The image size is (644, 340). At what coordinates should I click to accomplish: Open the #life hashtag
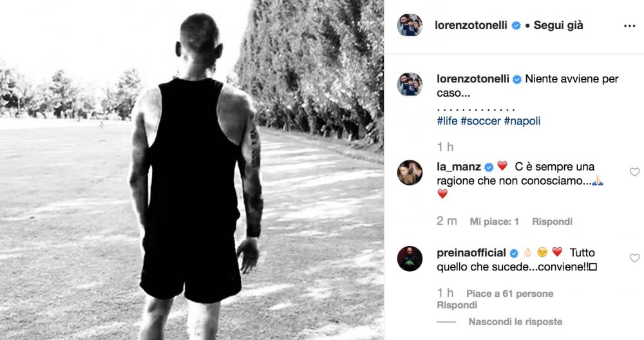[x=447, y=121]
